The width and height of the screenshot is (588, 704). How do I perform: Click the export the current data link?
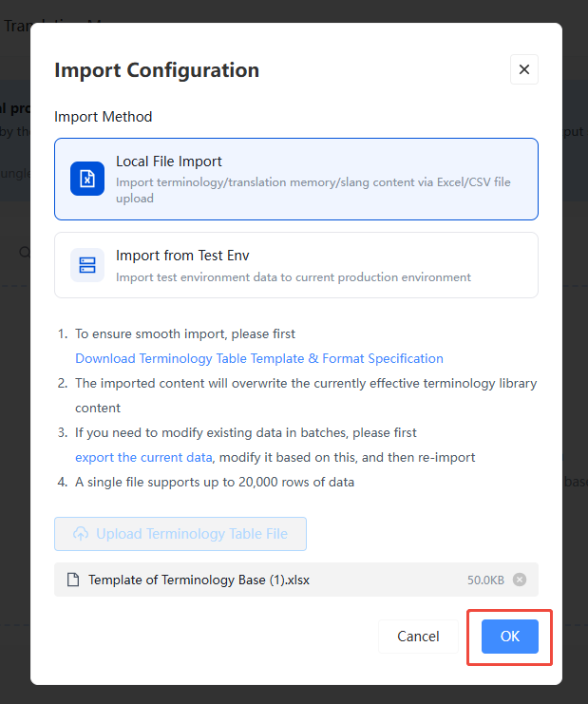click(143, 457)
